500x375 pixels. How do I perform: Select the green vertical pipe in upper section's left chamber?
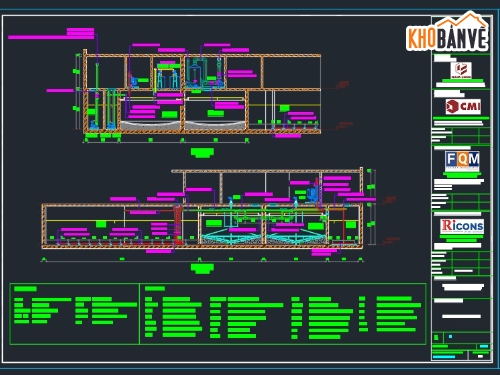(97, 95)
